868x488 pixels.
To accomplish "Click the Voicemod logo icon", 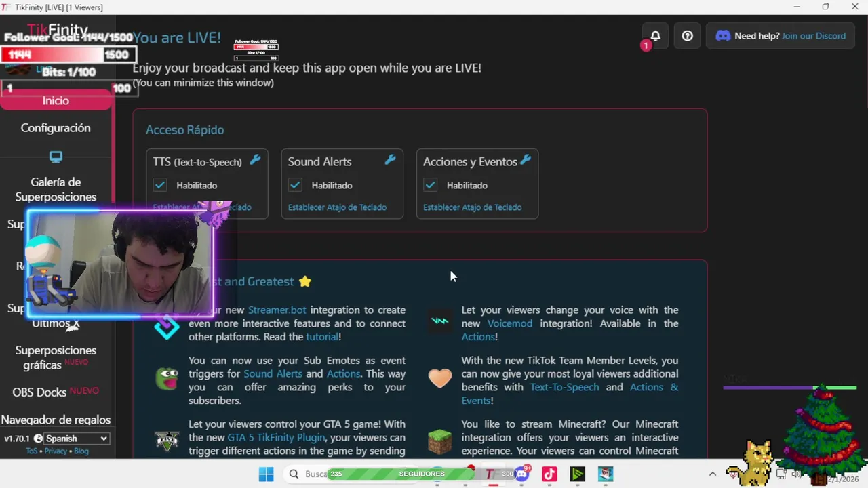I will click(x=439, y=321).
